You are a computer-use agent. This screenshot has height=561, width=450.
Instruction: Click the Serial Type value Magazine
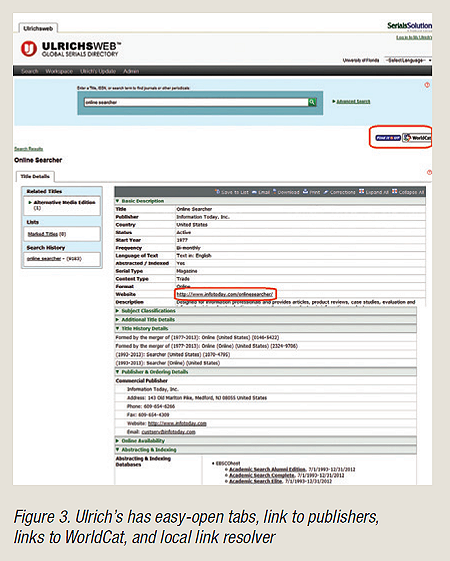(x=187, y=271)
